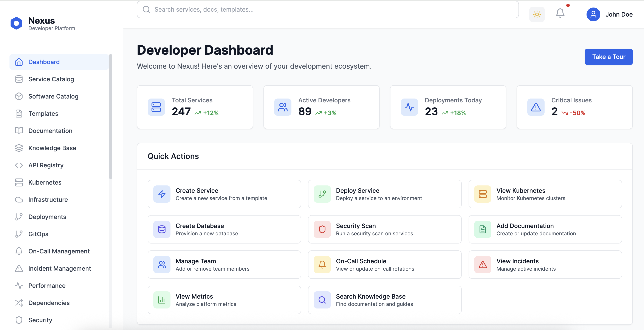Open Service Catalog in the sidebar
Viewport: 644px width, 330px height.
(x=51, y=79)
